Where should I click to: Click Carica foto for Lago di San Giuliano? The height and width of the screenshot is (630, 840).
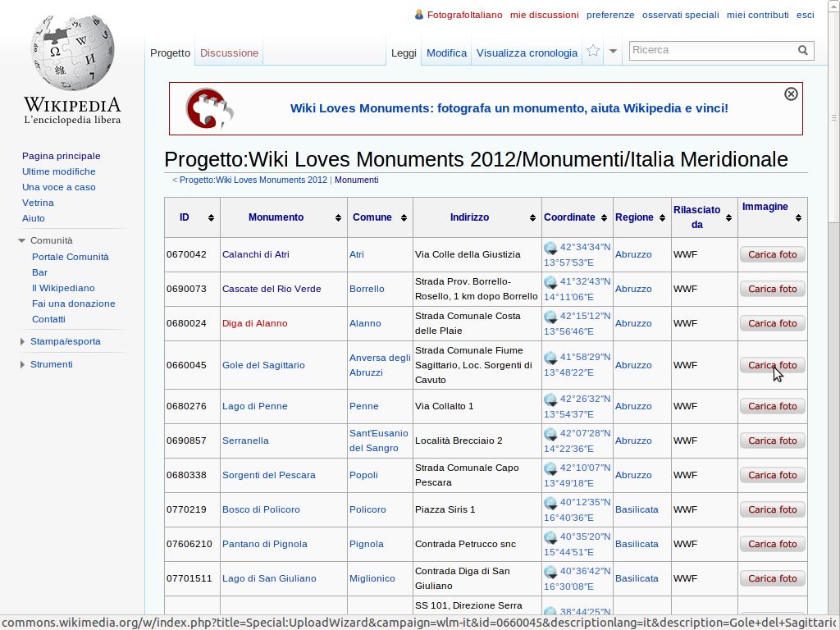(x=773, y=578)
